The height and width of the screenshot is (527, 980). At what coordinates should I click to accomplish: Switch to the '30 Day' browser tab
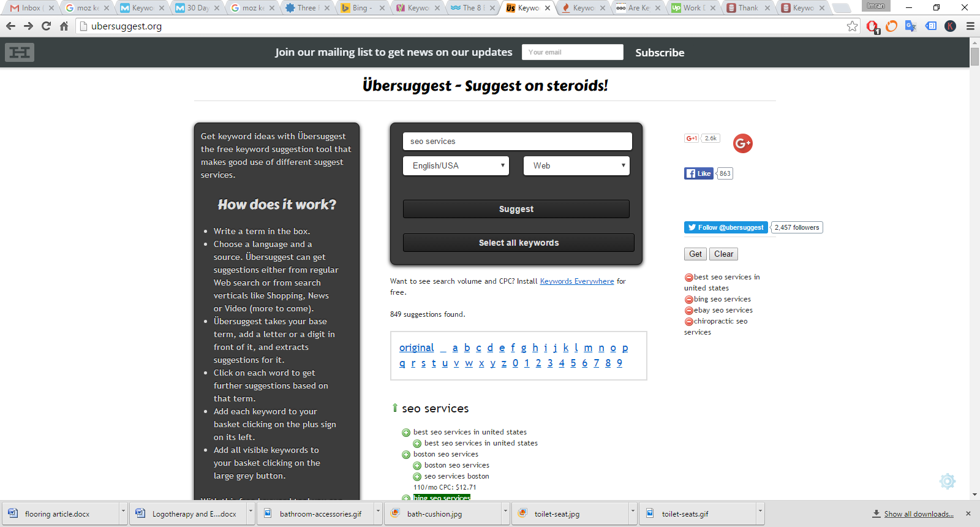[197, 8]
